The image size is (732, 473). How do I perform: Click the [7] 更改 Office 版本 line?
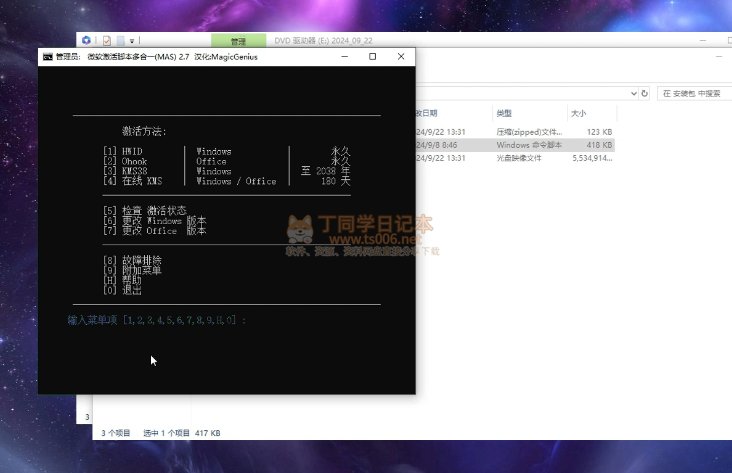pos(155,230)
